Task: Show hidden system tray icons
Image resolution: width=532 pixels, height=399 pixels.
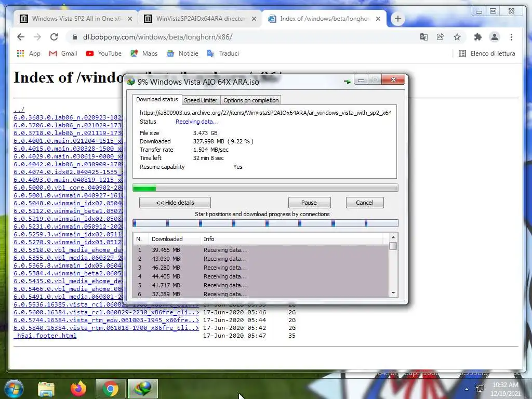Action: pyautogui.click(x=467, y=389)
